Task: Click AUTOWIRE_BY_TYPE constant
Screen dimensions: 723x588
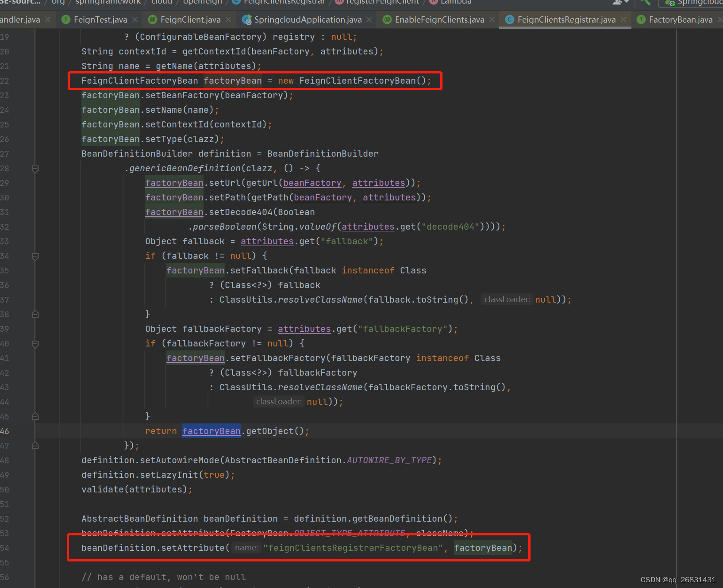Action: coord(389,461)
